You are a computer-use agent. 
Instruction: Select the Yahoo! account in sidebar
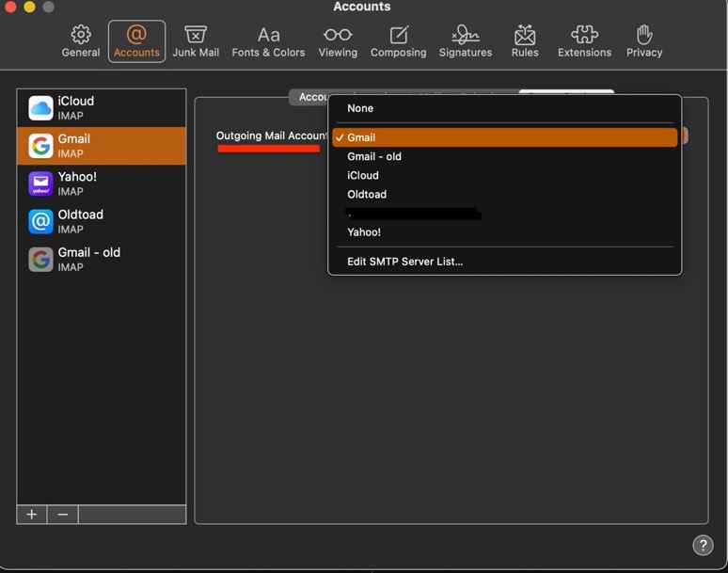pos(102,183)
